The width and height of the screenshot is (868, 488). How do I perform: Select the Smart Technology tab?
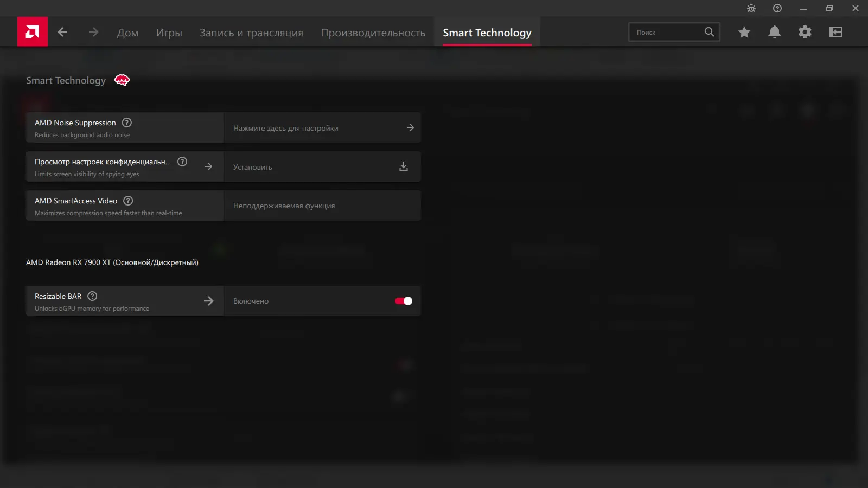point(487,33)
